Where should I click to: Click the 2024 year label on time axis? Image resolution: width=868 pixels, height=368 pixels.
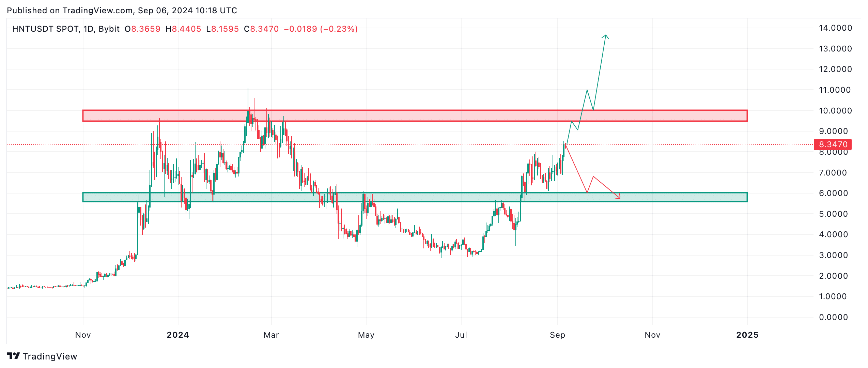click(x=178, y=335)
